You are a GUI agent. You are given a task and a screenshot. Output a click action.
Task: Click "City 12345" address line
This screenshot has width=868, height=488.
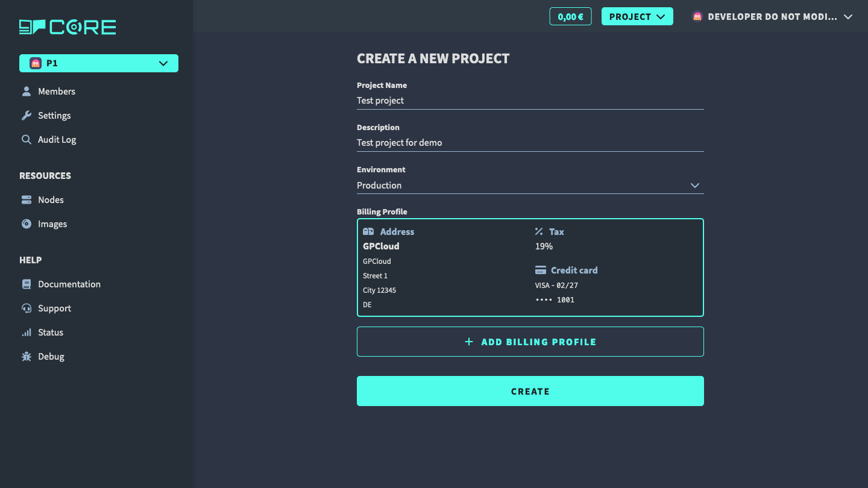coord(379,290)
